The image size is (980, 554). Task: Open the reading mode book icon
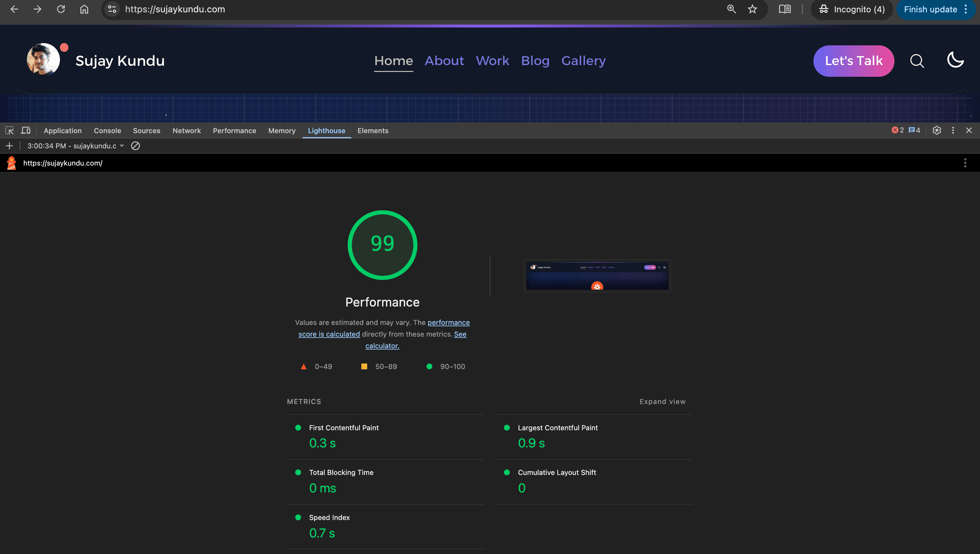784,9
